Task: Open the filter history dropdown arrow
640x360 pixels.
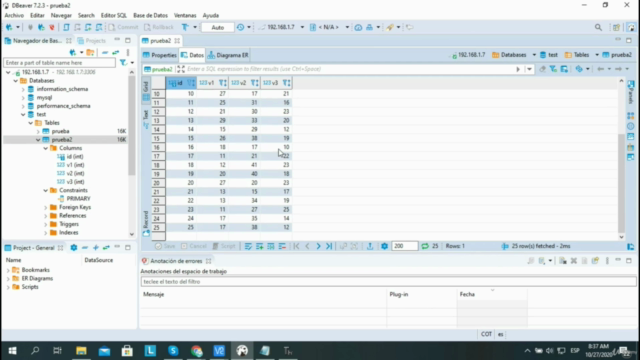Action: pyautogui.click(x=529, y=69)
